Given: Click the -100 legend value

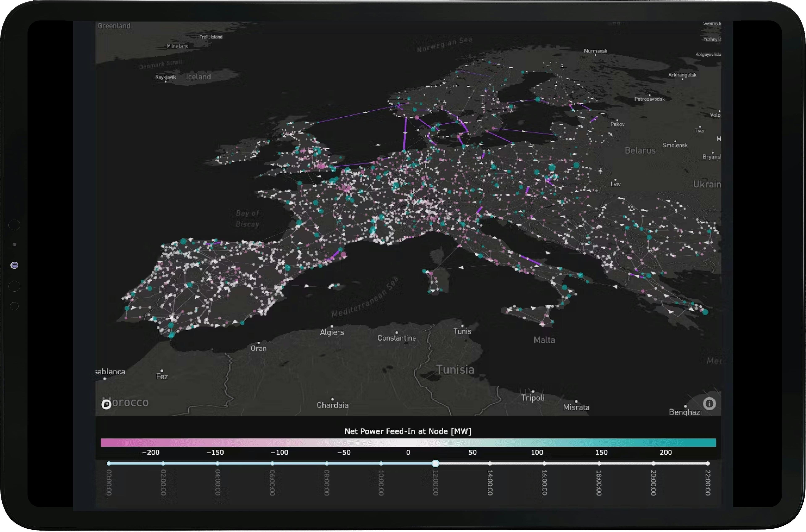Looking at the screenshot, I should pos(279,452).
